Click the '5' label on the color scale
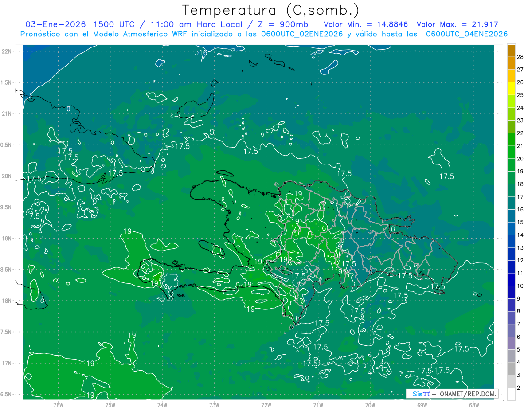Image resolution: width=532 pixels, height=411 pixels. click(x=519, y=349)
